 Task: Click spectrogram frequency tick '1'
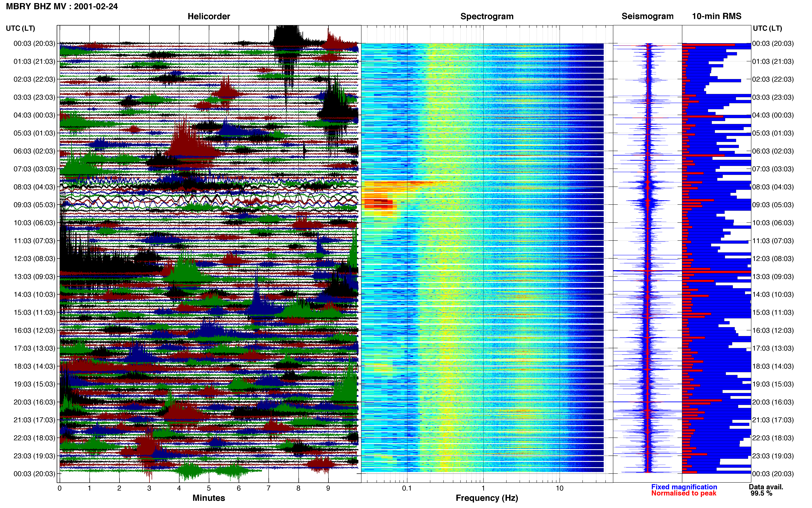pos(483,488)
